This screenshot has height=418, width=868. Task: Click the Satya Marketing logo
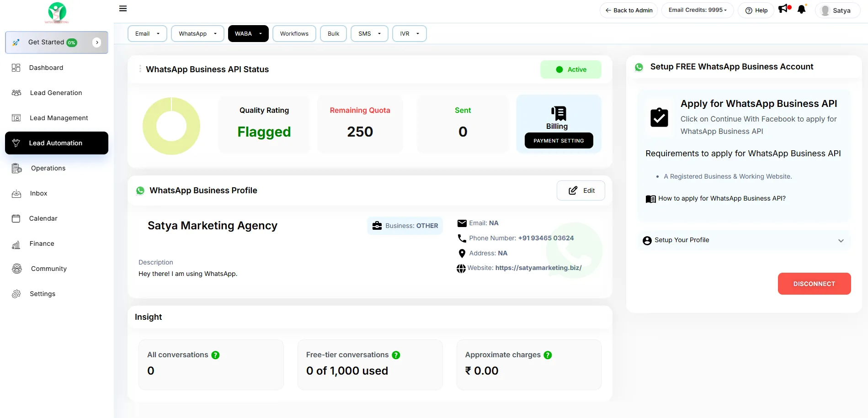[x=57, y=12]
